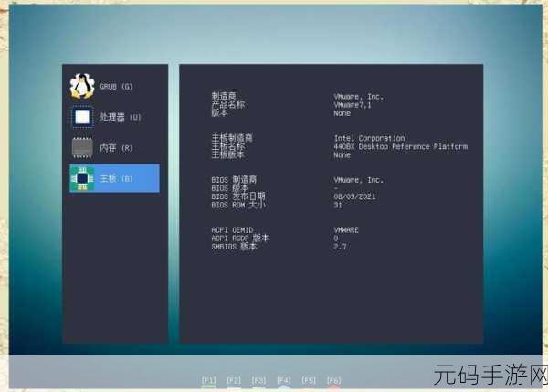548x392 pixels.
Task: Click the 08/09/2021 BIOS date value
Action: coord(354,196)
